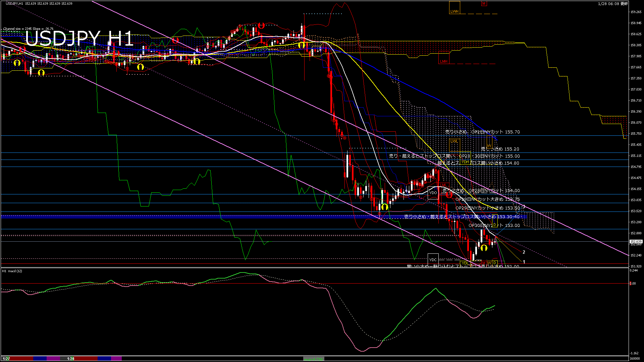Toggle the macd ON button

(x=314, y=359)
